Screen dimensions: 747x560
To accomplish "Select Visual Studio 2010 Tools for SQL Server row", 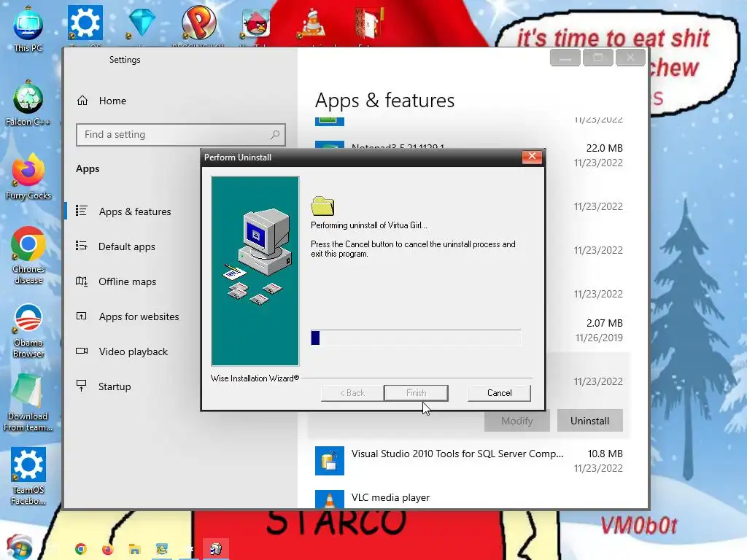I will click(x=469, y=461).
